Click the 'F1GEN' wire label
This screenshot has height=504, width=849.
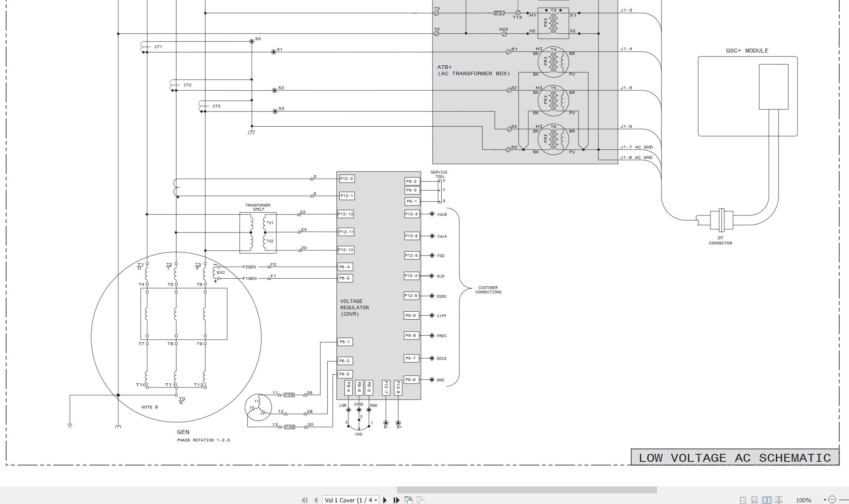click(250, 279)
